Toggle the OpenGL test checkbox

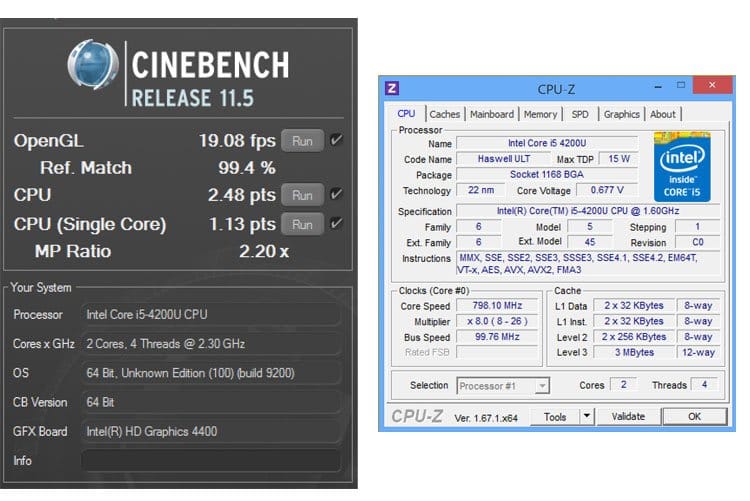[337, 141]
